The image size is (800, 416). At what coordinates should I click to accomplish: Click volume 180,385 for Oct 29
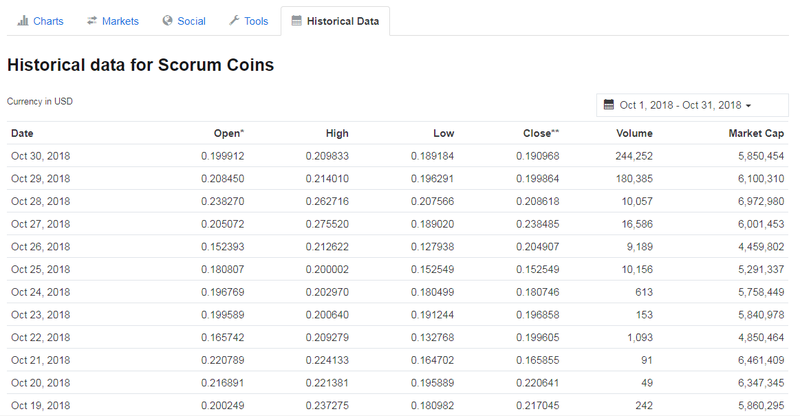click(634, 179)
